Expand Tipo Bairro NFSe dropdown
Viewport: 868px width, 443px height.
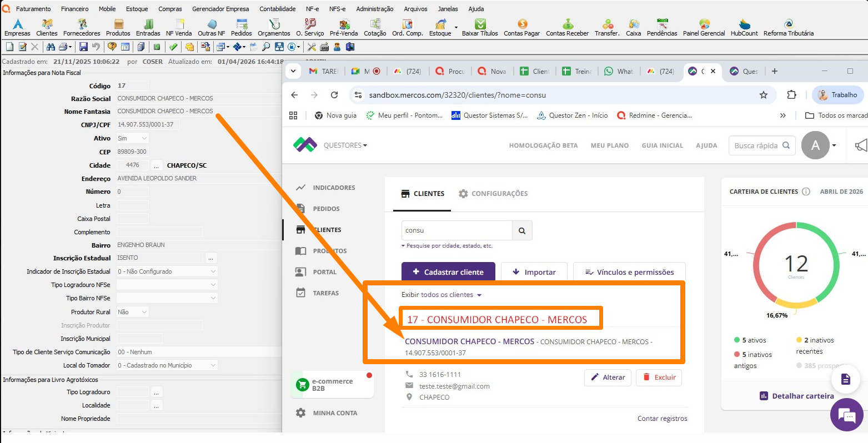tap(167, 298)
